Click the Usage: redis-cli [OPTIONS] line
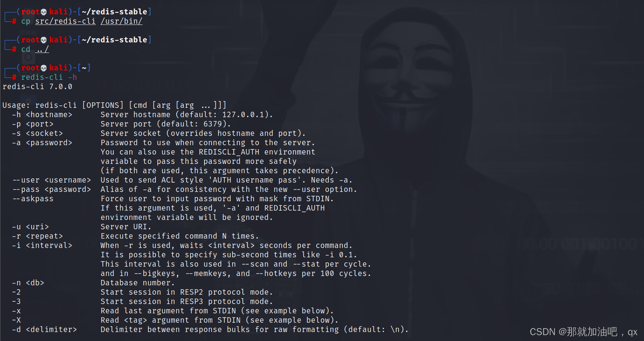This screenshot has height=341, width=644. (x=115, y=105)
